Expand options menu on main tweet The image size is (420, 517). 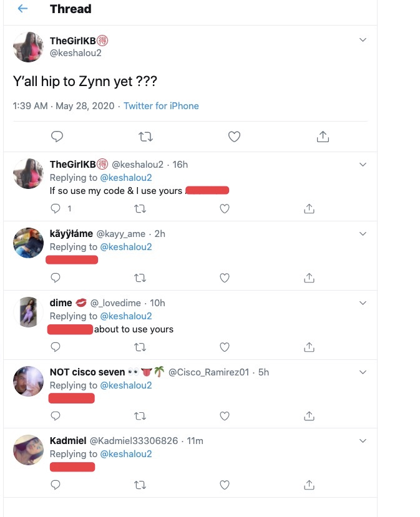point(363,40)
